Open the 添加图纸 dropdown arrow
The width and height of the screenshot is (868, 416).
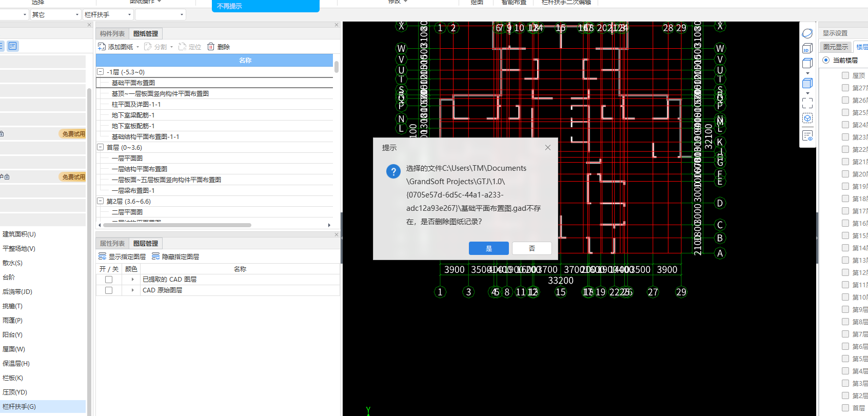[x=137, y=47]
